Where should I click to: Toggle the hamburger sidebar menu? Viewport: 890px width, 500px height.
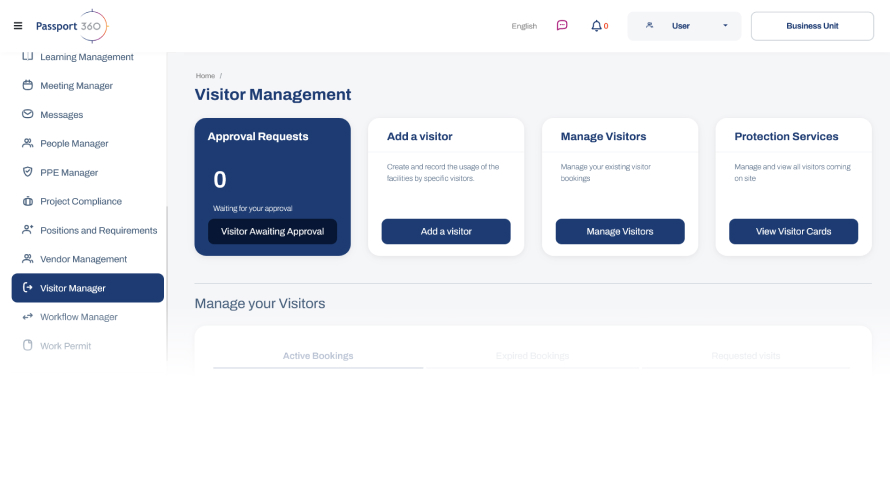(x=18, y=26)
